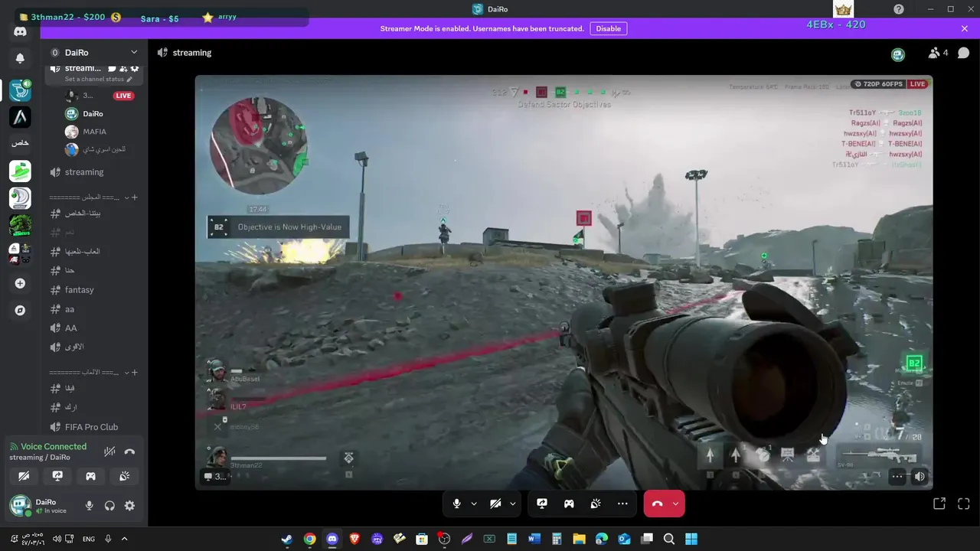This screenshot has height=551, width=980.
Task: Add channel to 'المجلس' category
Action: [x=135, y=197]
